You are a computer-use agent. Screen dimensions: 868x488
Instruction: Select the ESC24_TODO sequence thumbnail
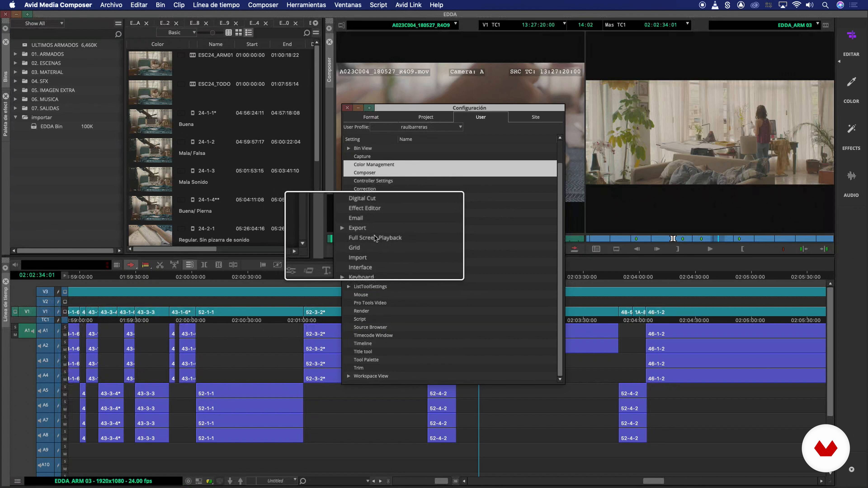tap(150, 92)
